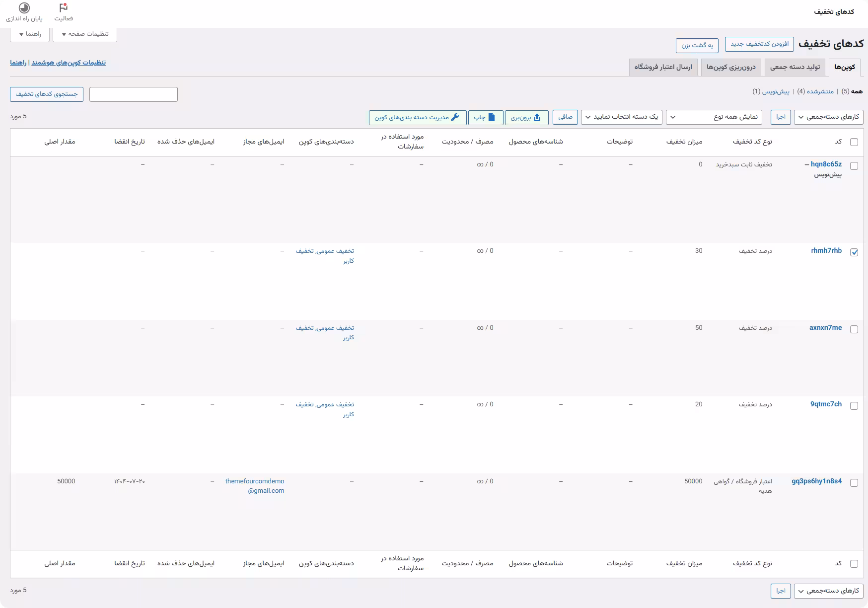
Task: Open مدیریت دسته بندی‌های کوپن button
Action: tap(418, 118)
